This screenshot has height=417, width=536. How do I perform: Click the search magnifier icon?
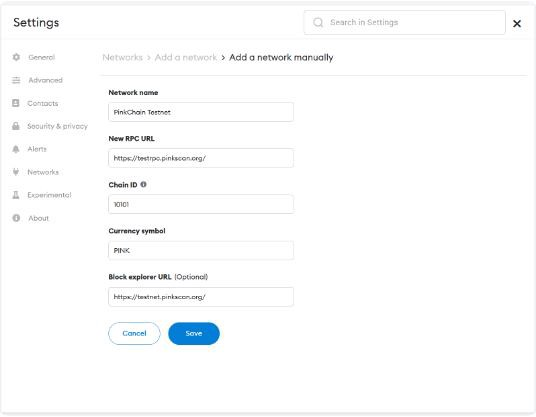coord(318,23)
